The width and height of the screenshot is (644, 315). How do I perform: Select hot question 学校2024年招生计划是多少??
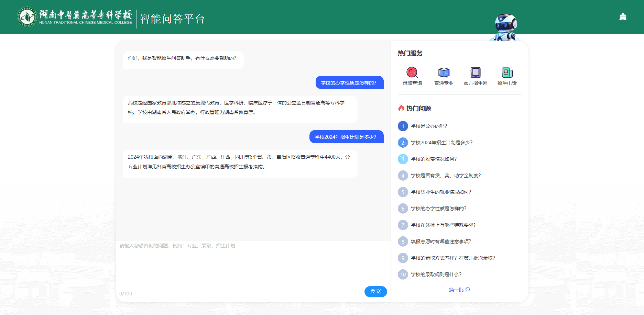point(441,143)
